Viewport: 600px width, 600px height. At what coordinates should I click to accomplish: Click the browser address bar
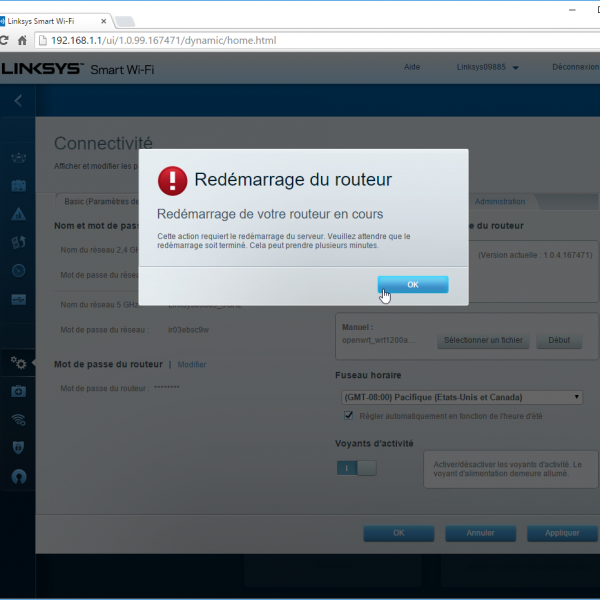300,41
